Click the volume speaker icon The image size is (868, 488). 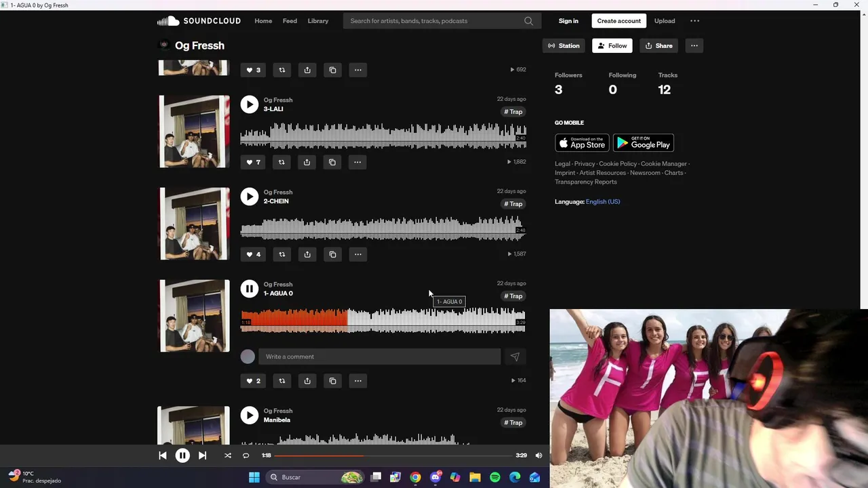point(538,455)
